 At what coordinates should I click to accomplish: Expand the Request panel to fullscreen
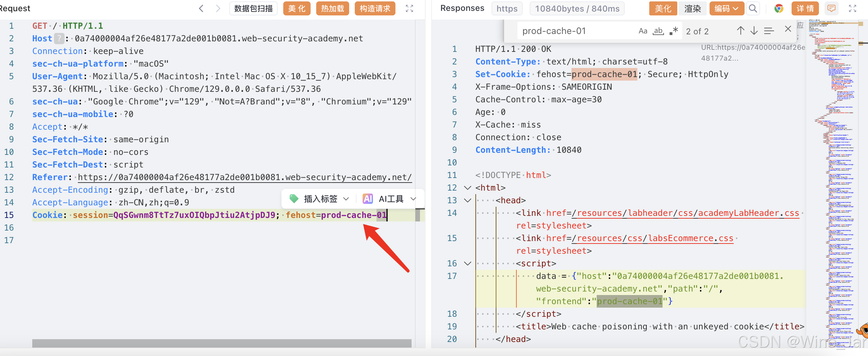tap(409, 8)
